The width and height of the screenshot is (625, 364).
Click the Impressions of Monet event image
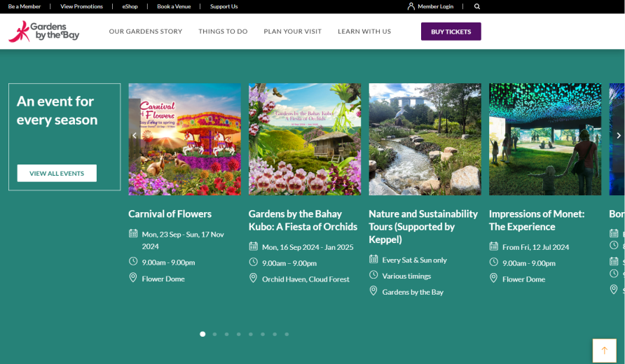pyautogui.click(x=545, y=139)
